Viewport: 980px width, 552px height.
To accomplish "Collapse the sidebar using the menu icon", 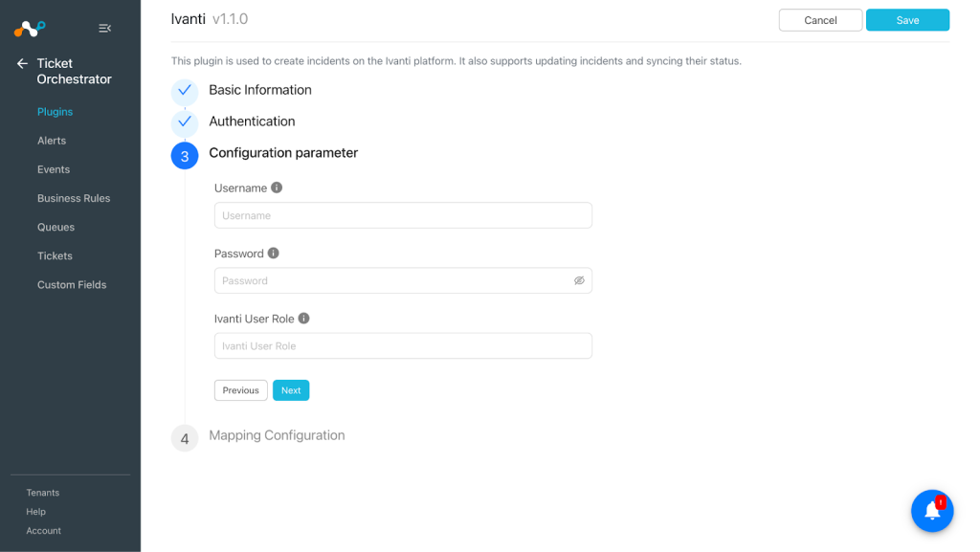I will click(105, 28).
